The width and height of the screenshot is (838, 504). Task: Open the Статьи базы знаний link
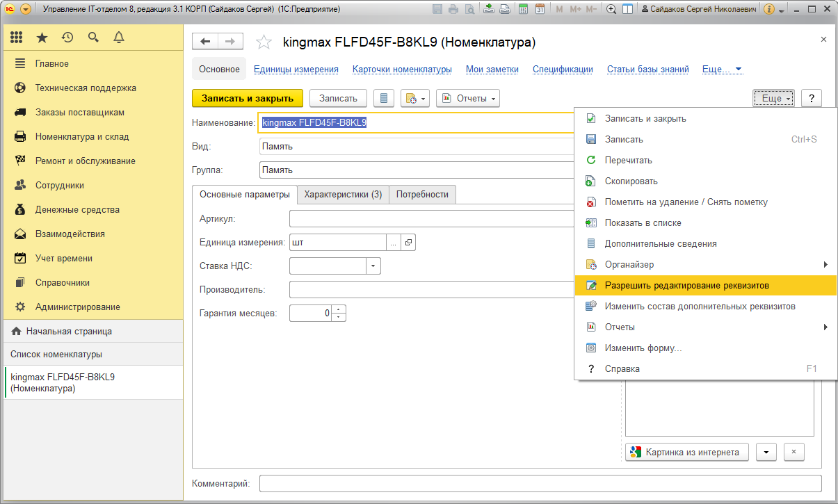point(648,70)
